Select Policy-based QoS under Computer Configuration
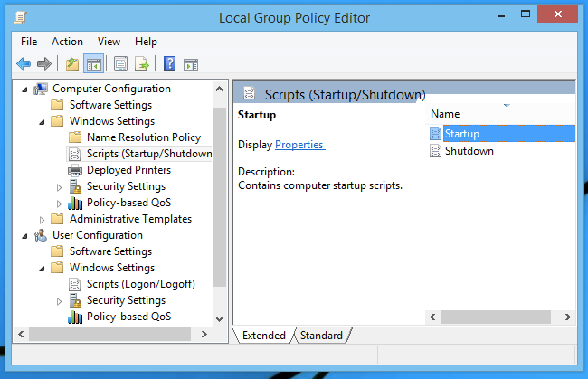The image size is (588, 379). (128, 203)
